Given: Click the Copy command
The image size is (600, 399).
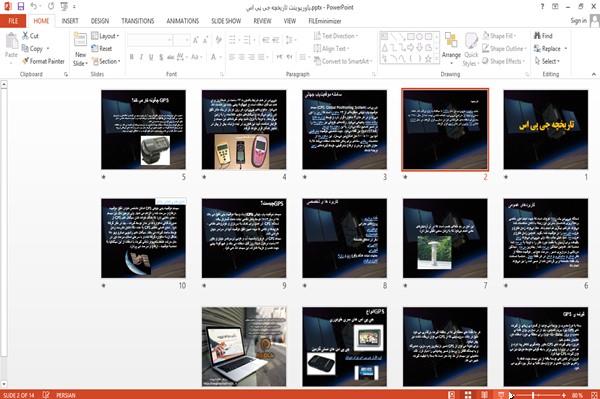Looking at the screenshot, I should click(33, 49).
